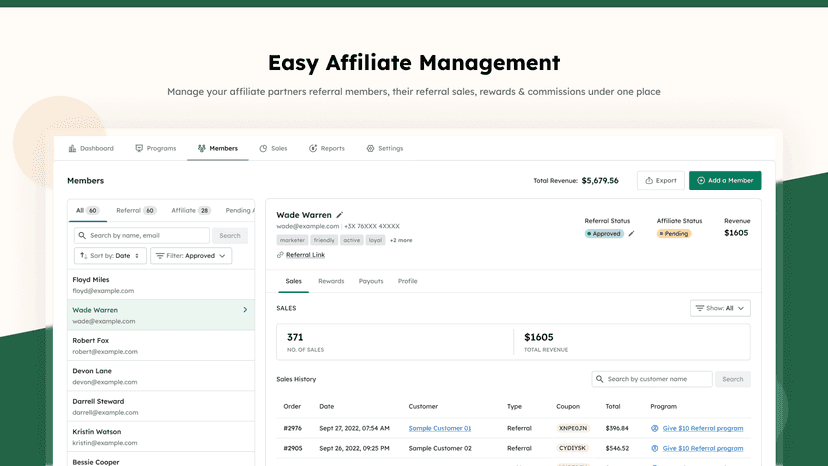This screenshot has height=466, width=828.
Task: Select member Devon Lane
Action: point(161,376)
